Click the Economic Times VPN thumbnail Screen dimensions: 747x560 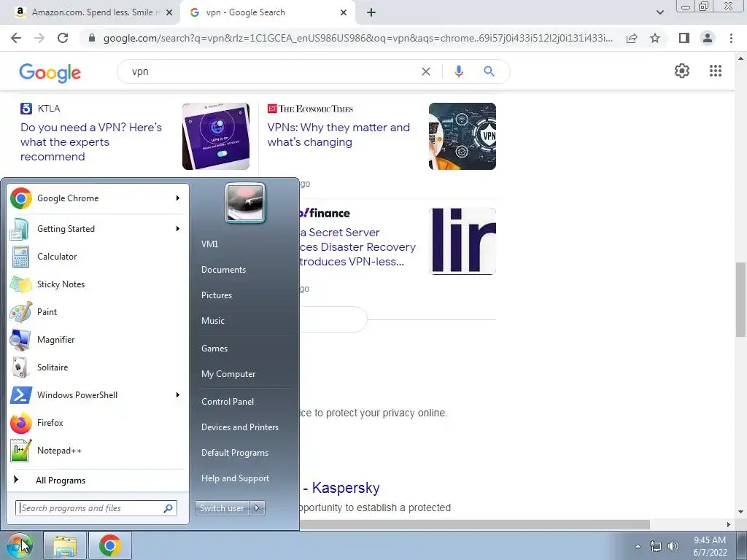click(462, 136)
